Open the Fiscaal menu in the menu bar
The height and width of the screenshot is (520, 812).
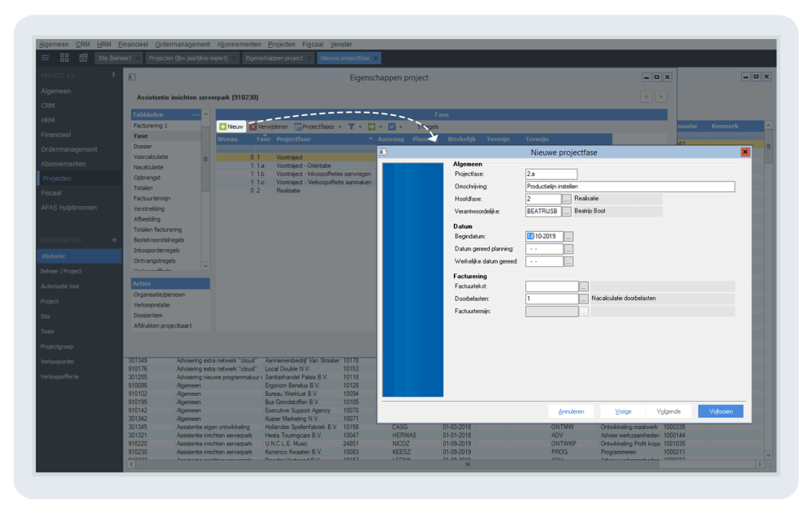[x=313, y=45]
